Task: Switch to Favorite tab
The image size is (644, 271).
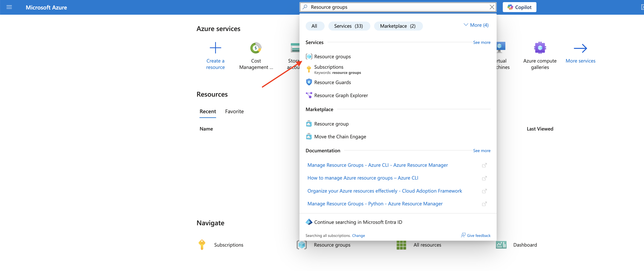Action: 234,111
